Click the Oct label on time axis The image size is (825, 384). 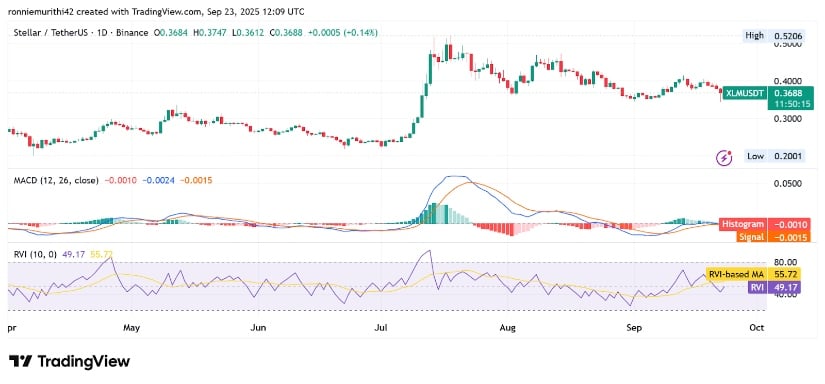[756, 328]
